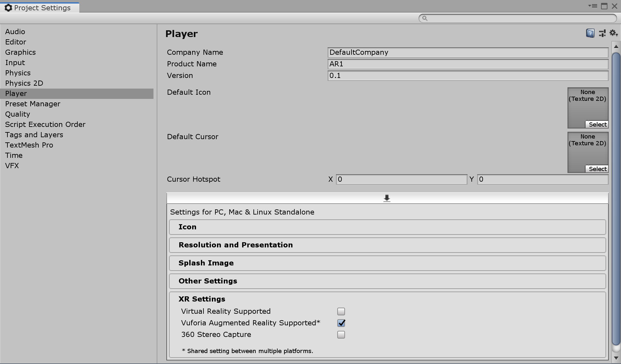Screen dimensions: 621x364
Task: Click the Default Cursor texture thumbnail
Action: pos(588,152)
